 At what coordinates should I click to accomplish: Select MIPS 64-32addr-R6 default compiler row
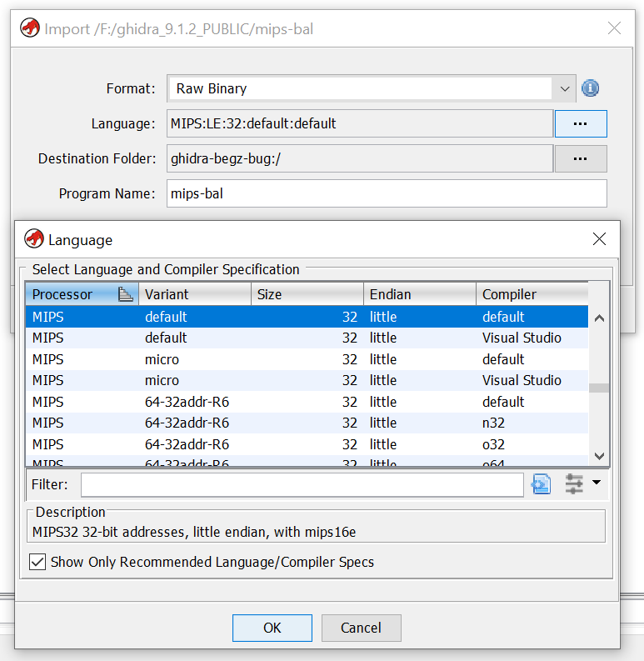click(x=307, y=402)
